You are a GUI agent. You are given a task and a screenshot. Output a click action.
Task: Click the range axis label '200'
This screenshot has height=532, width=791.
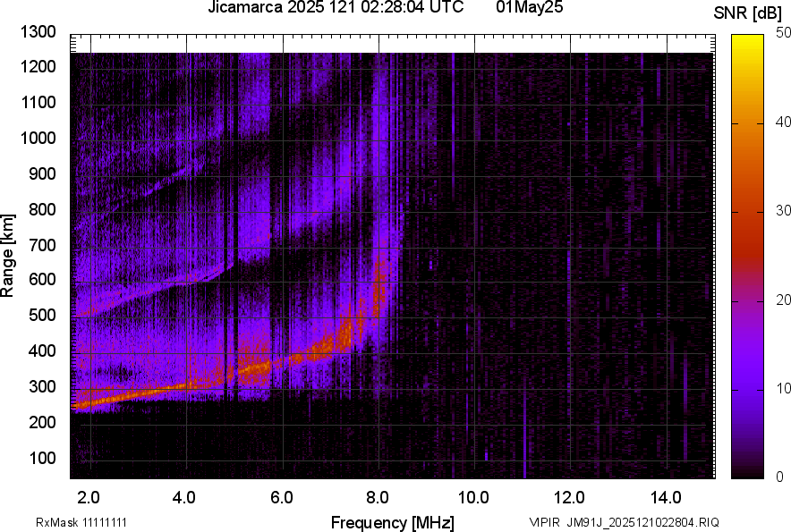[x=42, y=422]
